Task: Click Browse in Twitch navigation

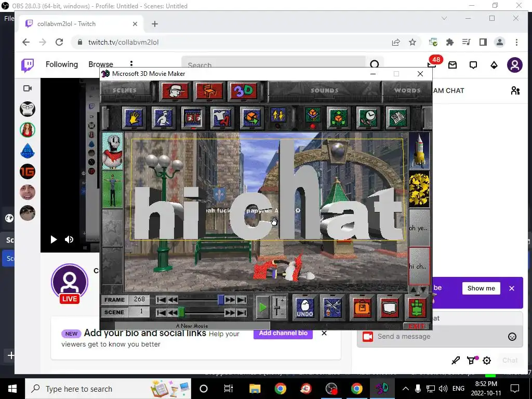Action: click(x=101, y=64)
